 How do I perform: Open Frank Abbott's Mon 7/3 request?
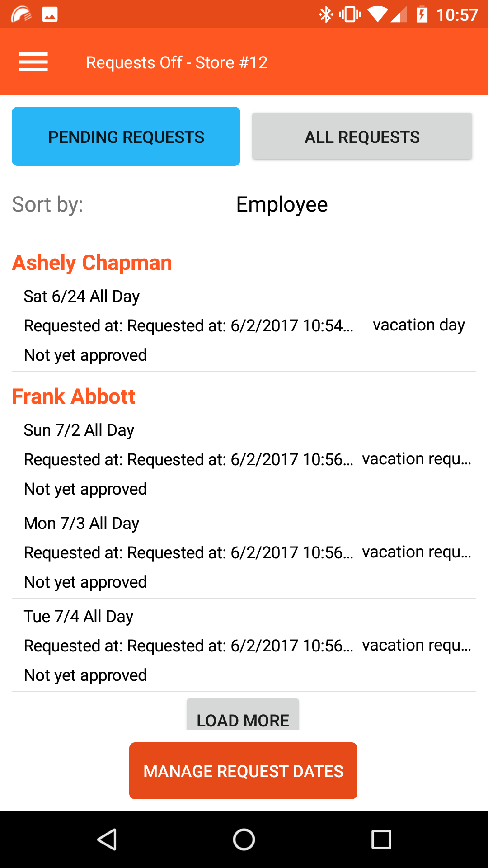coord(244,552)
